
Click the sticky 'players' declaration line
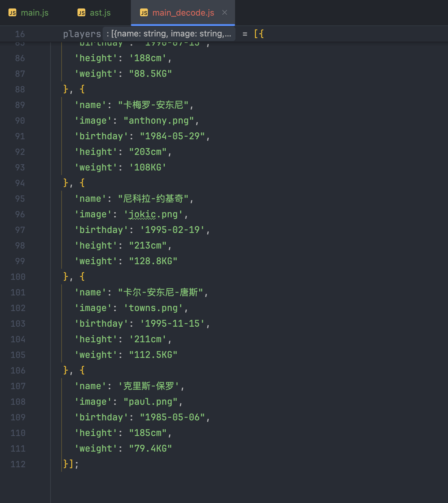click(x=82, y=34)
